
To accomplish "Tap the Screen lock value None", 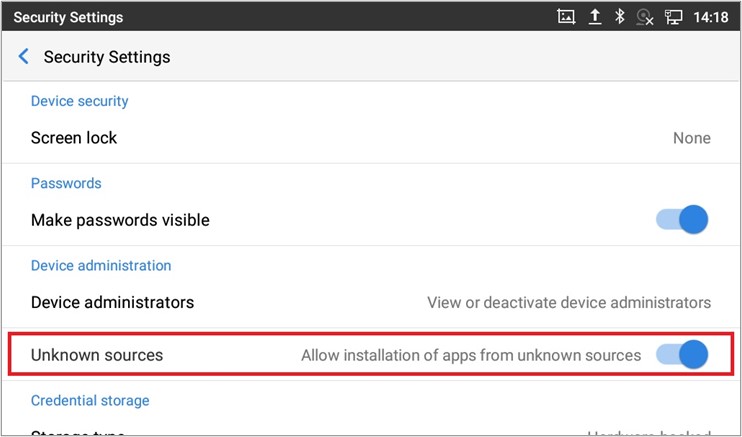I will [x=691, y=138].
